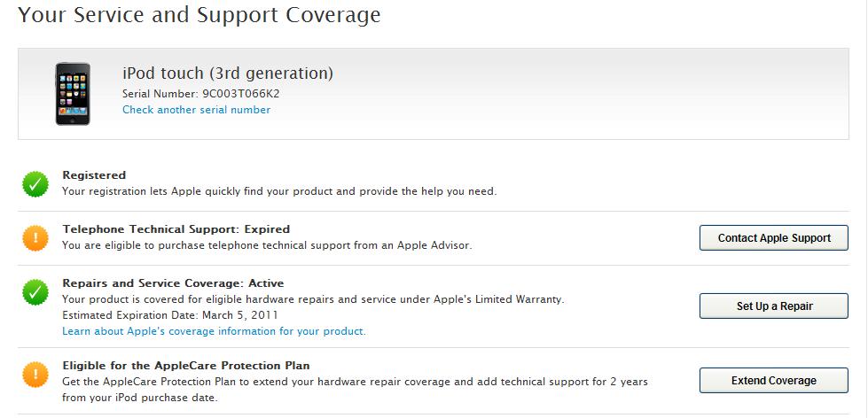The height and width of the screenshot is (418, 868).
Task: Click the Telephone Technical Support: Expired heading
Action: (x=176, y=229)
